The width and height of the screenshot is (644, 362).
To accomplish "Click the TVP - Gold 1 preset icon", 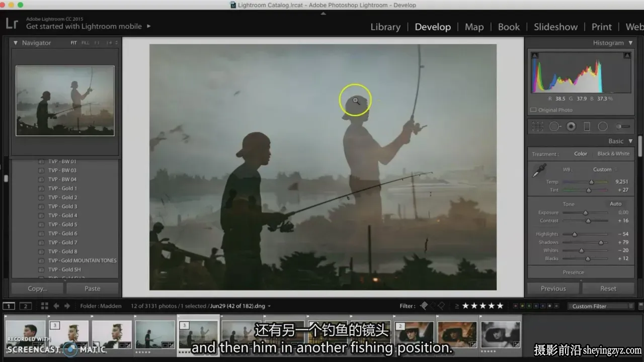I will coord(41,189).
